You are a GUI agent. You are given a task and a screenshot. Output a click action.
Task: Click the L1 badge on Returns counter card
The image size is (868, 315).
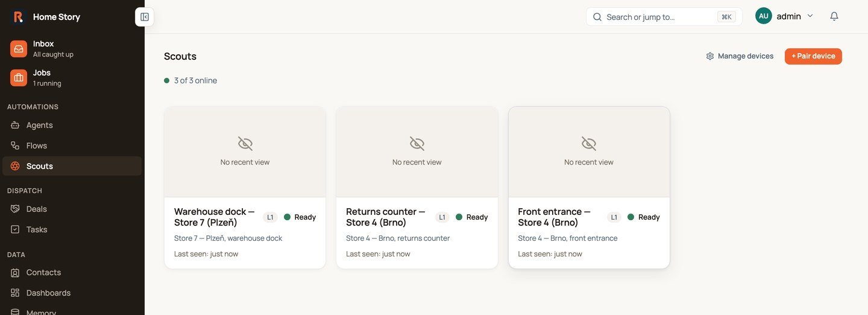pos(442,217)
